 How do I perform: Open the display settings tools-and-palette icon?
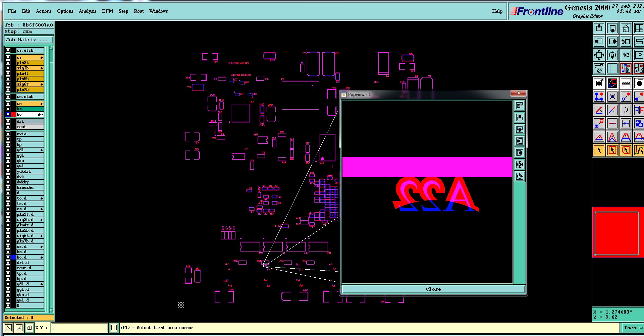point(599,68)
